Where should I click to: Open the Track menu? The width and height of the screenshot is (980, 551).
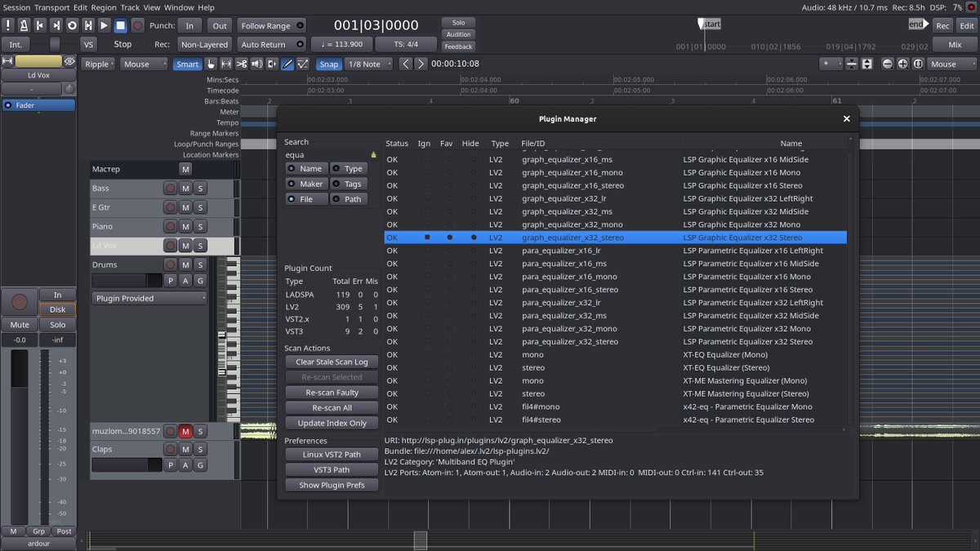[x=131, y=7]
